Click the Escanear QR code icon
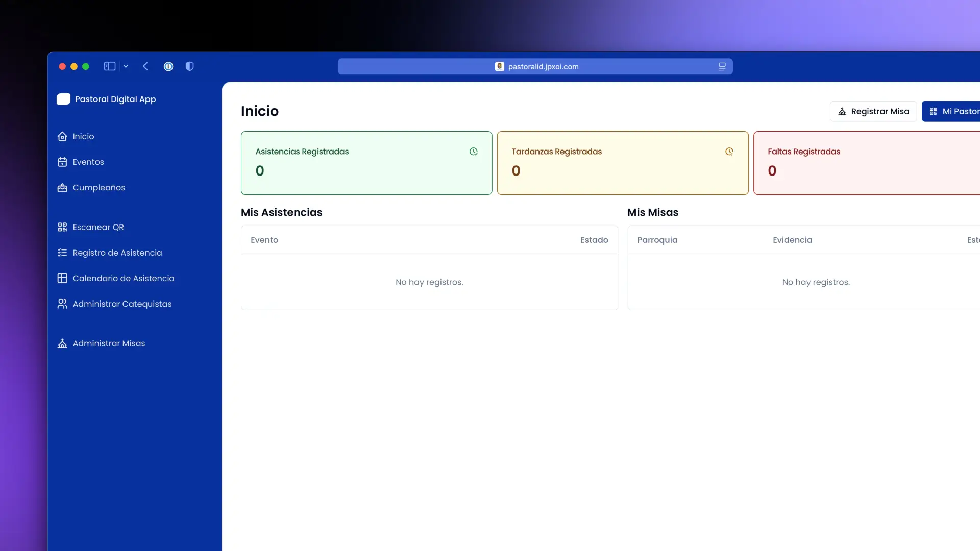Image resolution: width=980 pixels, height=551 pixels. [x=62, y=227]
